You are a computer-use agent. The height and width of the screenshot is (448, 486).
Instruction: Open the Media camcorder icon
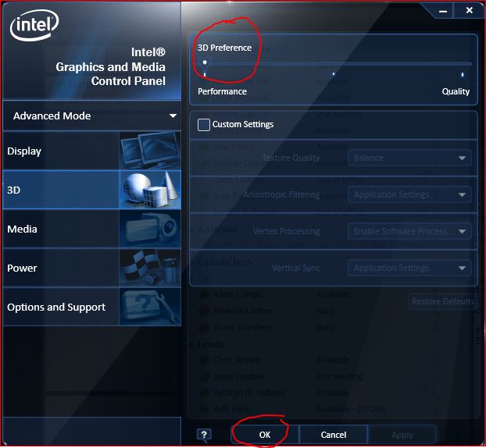click(x=150, y=229)
